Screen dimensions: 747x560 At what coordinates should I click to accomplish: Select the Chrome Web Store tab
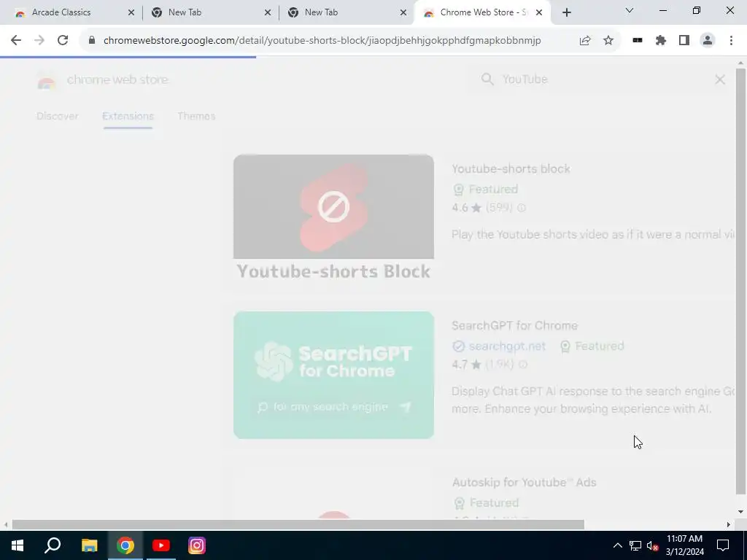point(483,12)
